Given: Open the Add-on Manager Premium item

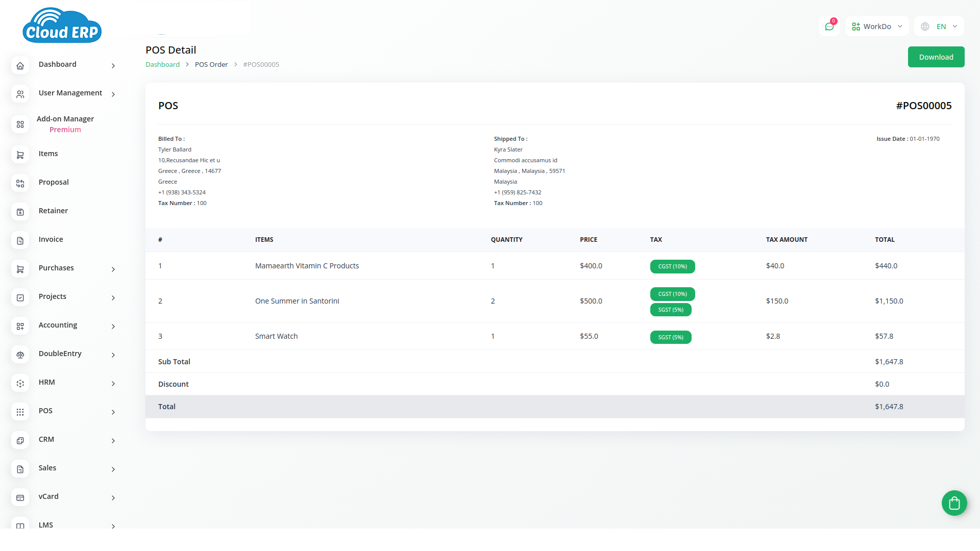Looking at the screenshot, I should tap(65, 124).
